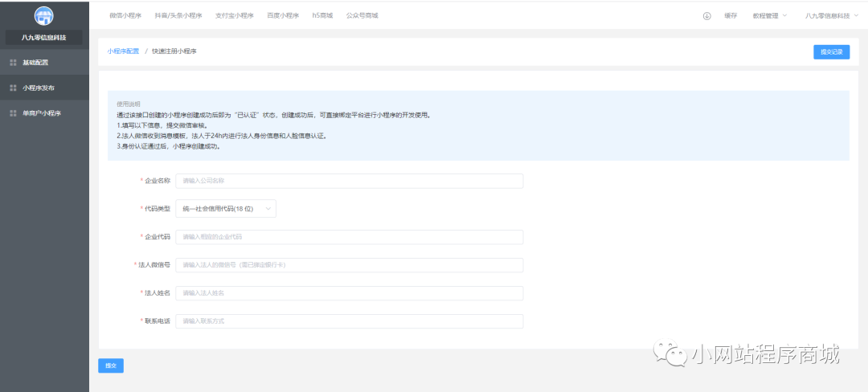The image size is (868, 392).
Task: Open the 八九零信息科技 account dropdown
Action: coord(832,16)
